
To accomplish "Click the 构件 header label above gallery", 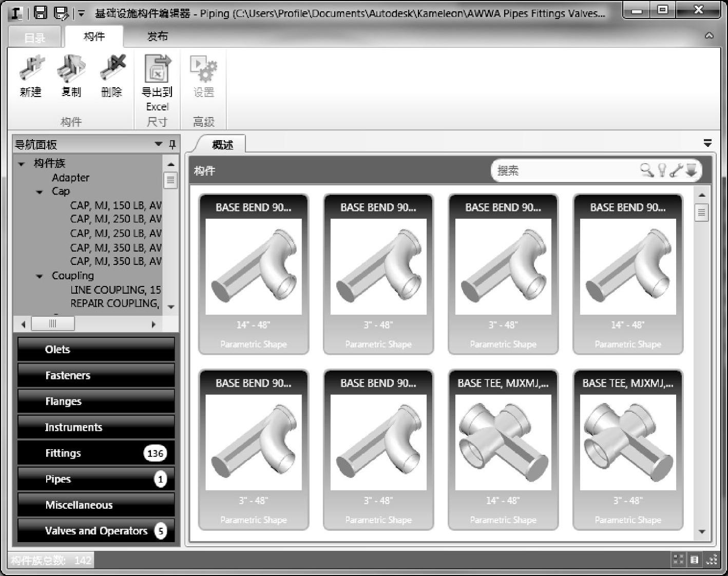I will coord(204,171).
